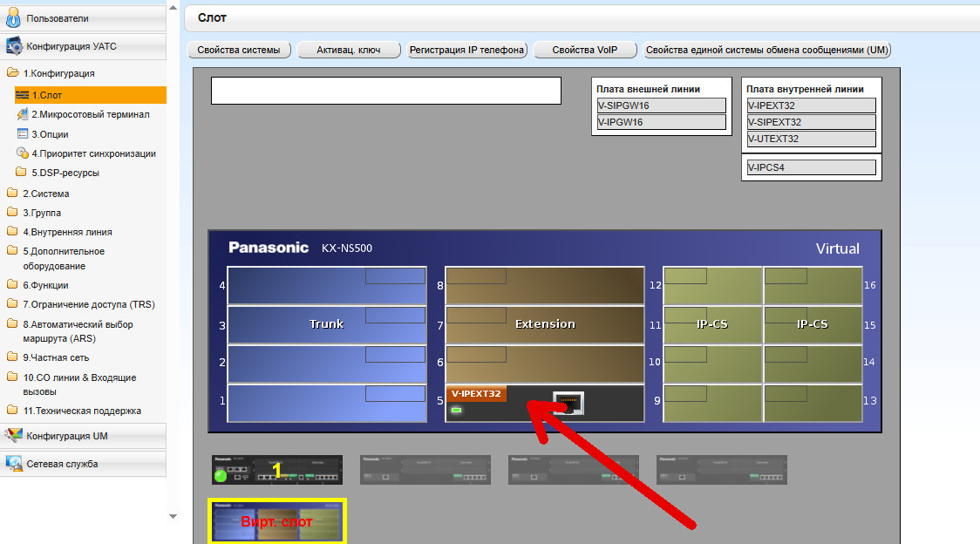Select 4.Приоритет синхронизации item
The image size is (980, 544).
click(94, 153)
